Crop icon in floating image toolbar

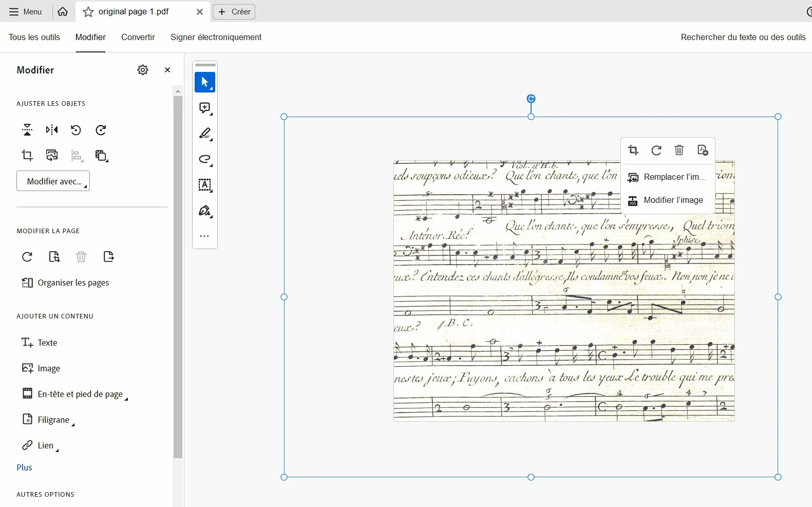tap(633, 150)
